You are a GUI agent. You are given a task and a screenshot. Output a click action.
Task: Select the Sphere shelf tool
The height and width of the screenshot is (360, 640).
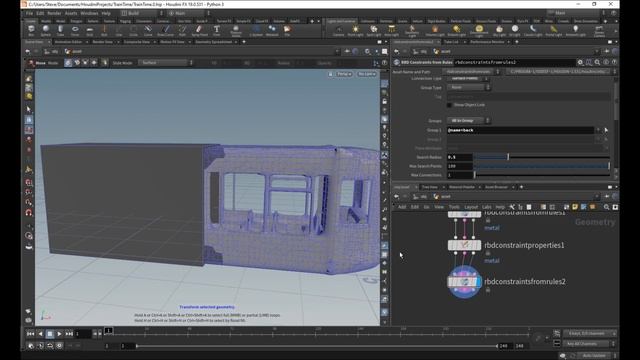point(46,30)
